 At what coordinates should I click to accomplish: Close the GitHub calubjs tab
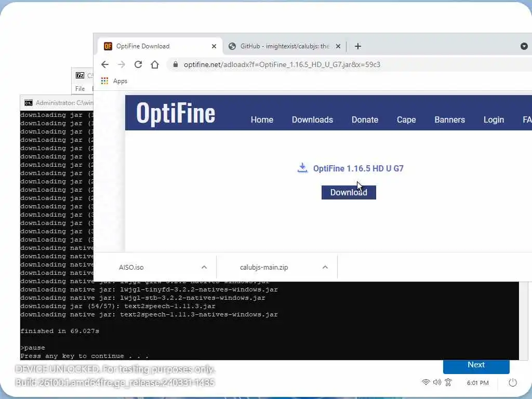pyautogui.click(x=338, y=46)
